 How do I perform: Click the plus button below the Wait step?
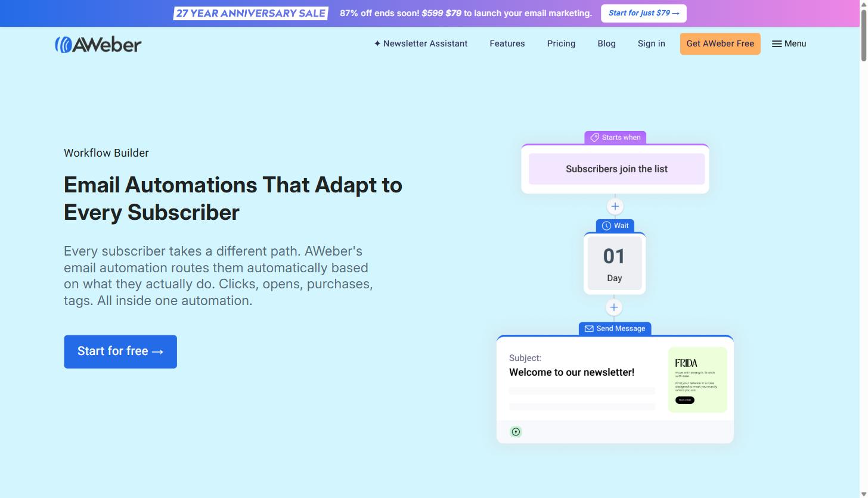(614, 307)
